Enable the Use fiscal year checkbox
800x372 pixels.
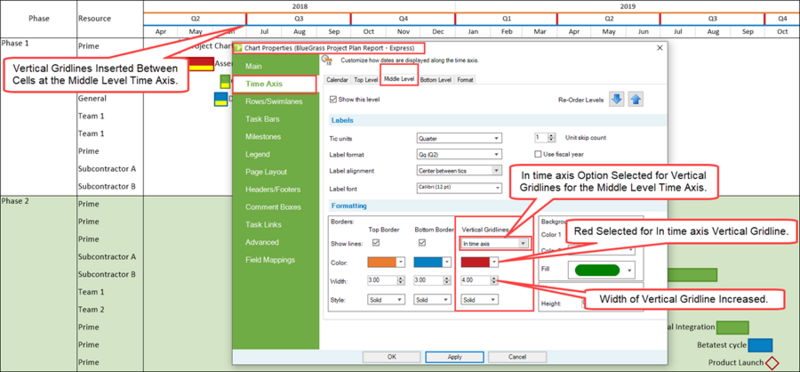tap(538, 154)
